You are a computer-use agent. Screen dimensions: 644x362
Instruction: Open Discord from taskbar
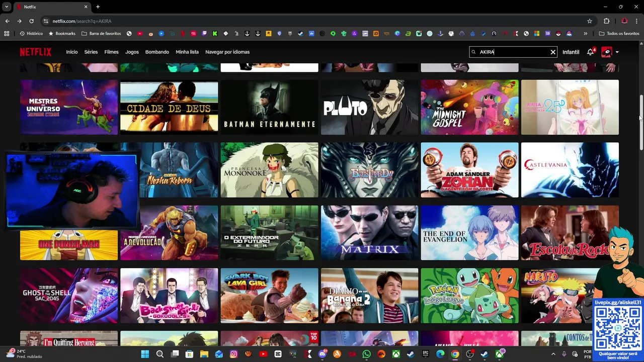(x=323, y=354)
